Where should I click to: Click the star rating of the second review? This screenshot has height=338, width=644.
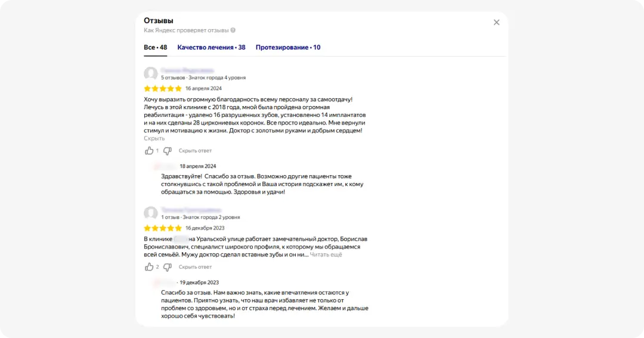pyautogui.click(x=162, y=228)
